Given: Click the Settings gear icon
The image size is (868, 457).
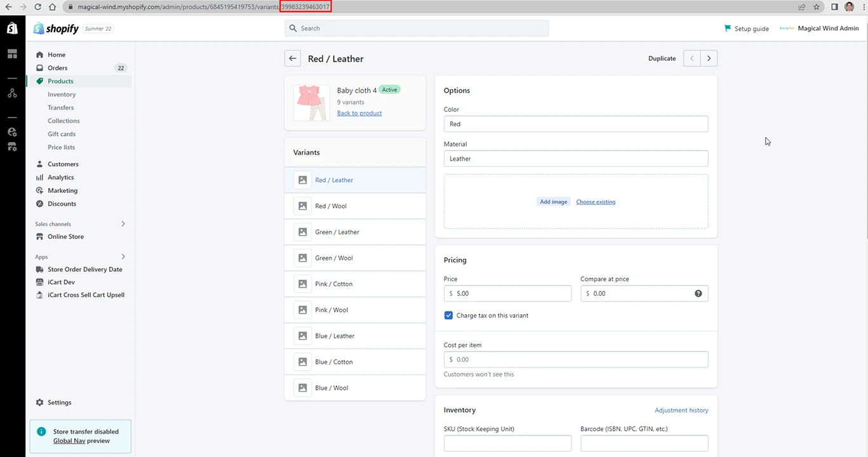Looking at the screenshot, I should 40,402.
